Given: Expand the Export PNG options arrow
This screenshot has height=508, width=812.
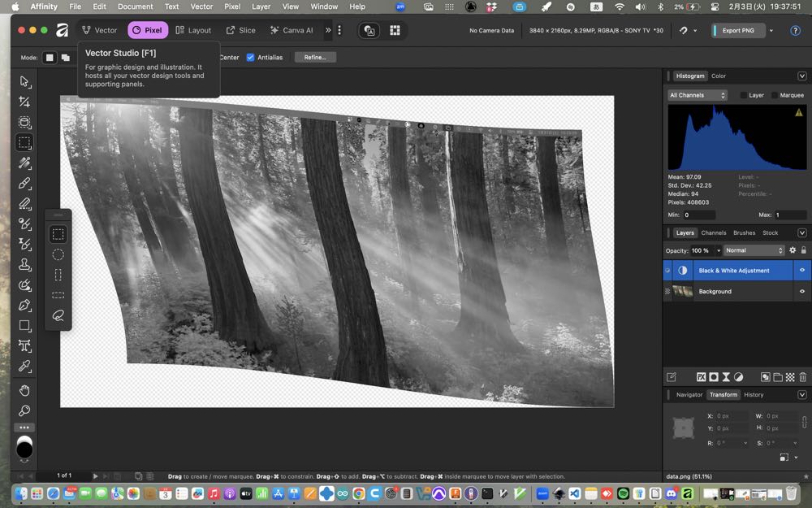Looking at the screenshot, I should point(771,31).
